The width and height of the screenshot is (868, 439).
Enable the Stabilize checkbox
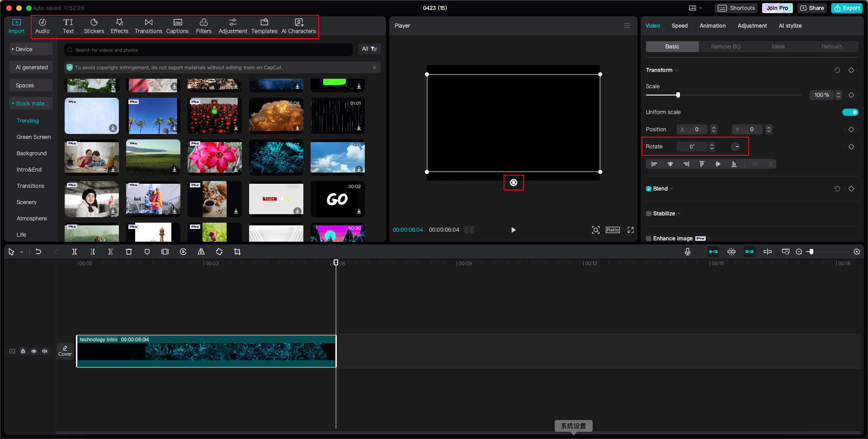tap(649, 213)
